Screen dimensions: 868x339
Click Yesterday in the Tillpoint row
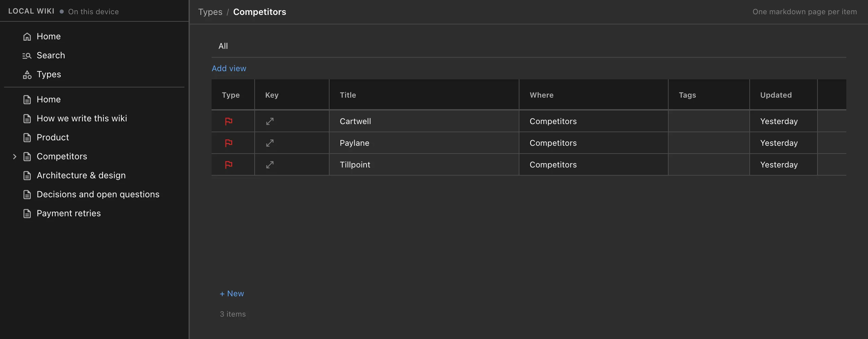point(779,165)
